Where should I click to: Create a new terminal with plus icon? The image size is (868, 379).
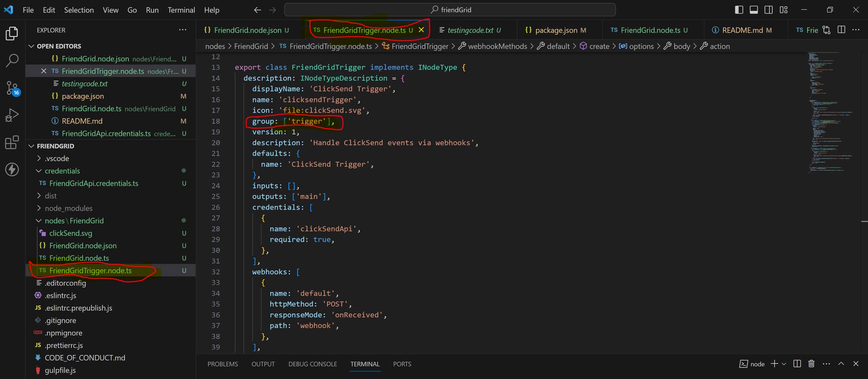pyautogui.click(x=774, y=364)
